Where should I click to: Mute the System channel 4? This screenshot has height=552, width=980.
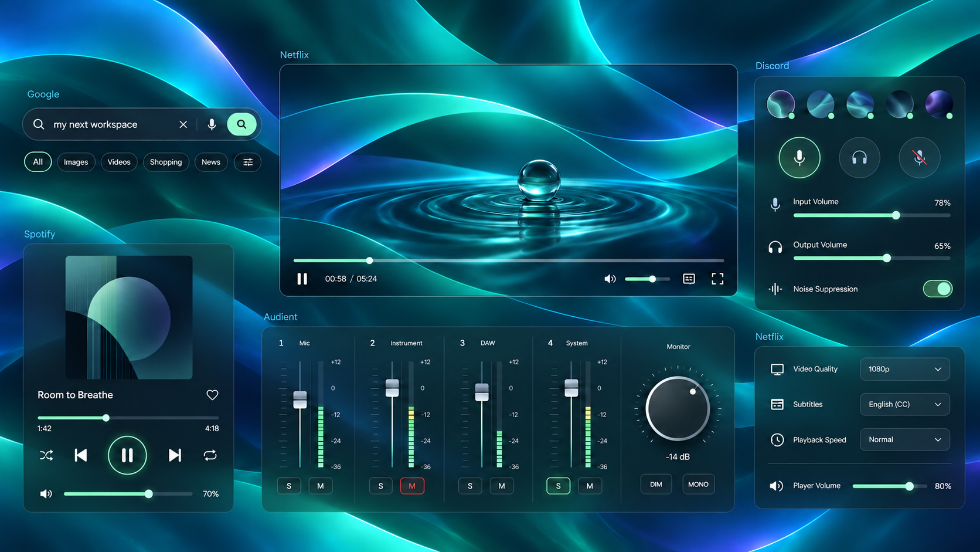tap(590, 486)
